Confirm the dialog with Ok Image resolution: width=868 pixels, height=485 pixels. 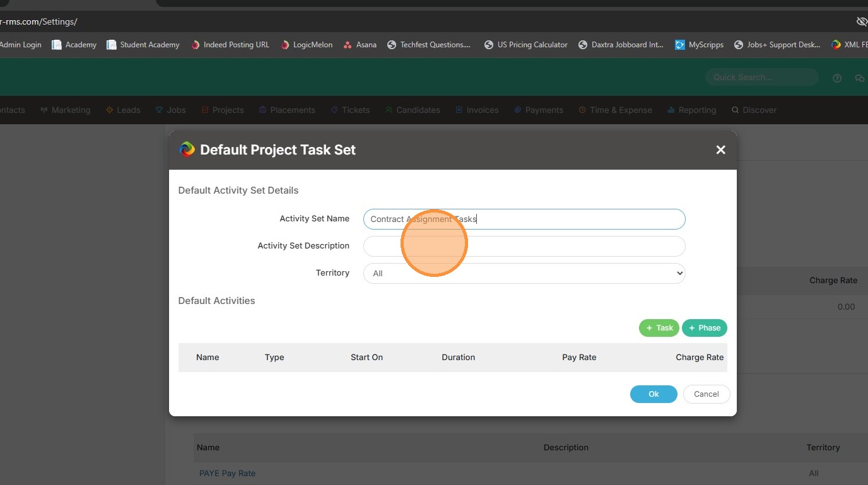point(654,394)
